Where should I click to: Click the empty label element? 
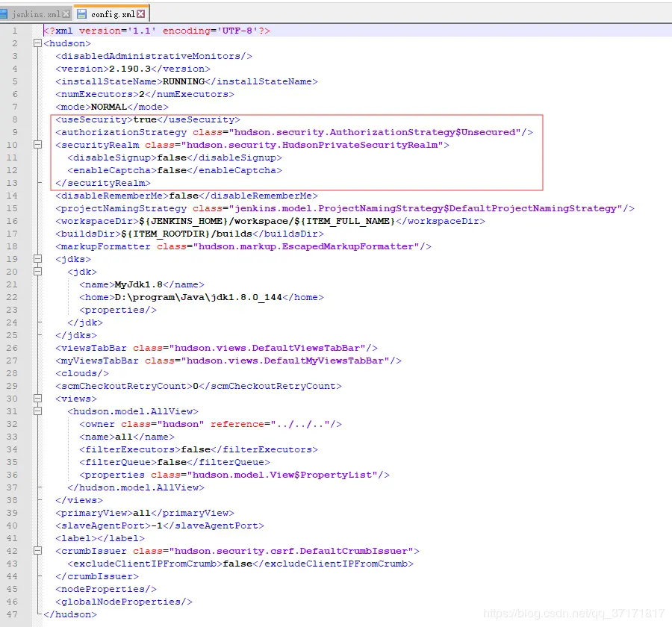click(x=100, y=538)
